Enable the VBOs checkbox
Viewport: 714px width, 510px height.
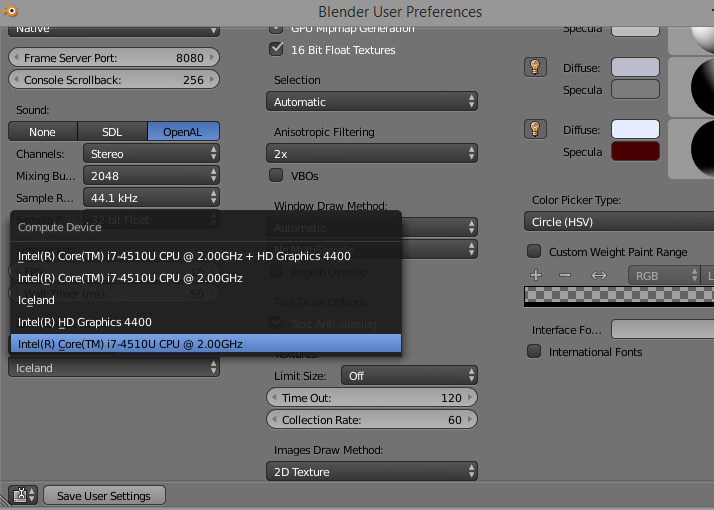pos(277,175)
